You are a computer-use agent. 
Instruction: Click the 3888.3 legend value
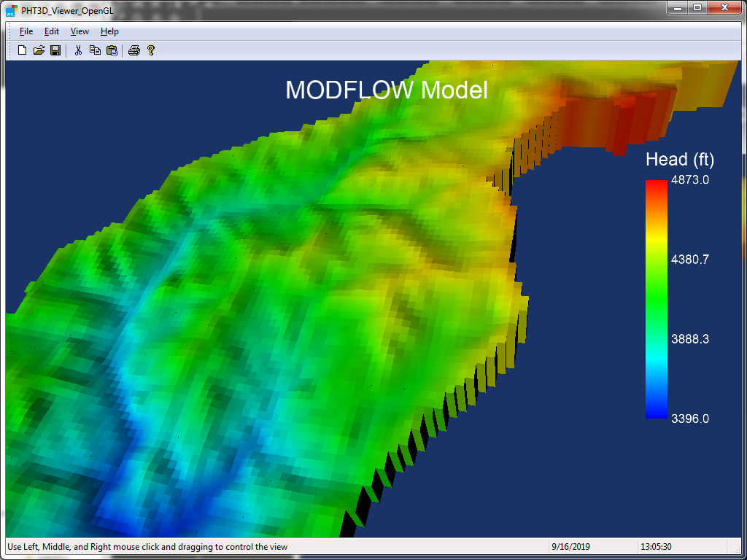[690, 339]
